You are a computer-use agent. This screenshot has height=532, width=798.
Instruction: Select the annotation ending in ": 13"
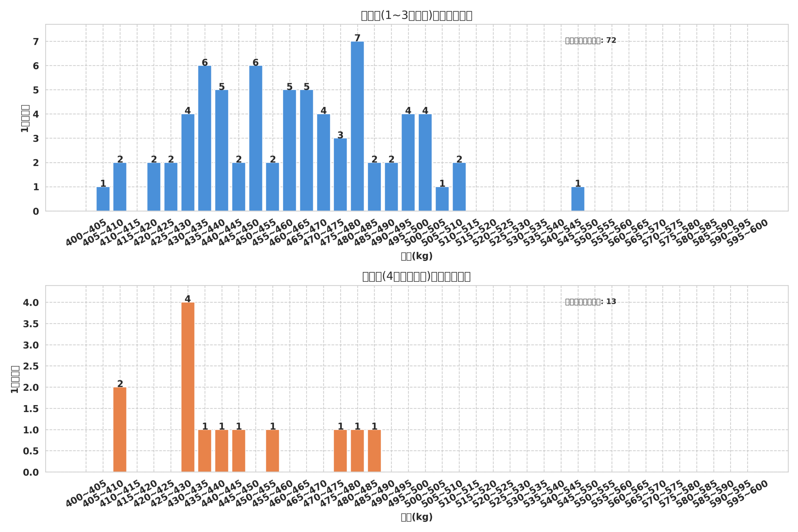pyautogui.click(x=591, y=302)
